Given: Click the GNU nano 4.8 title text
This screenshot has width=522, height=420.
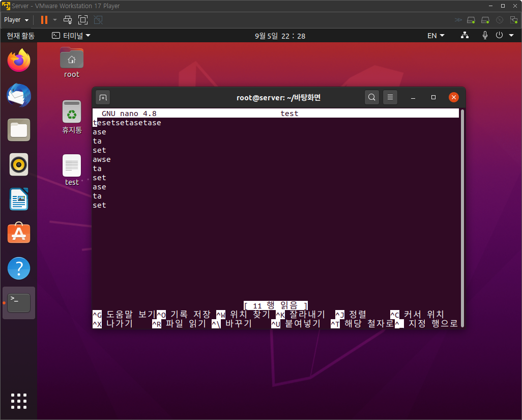Looking at the screenshot, I should 129,114.
